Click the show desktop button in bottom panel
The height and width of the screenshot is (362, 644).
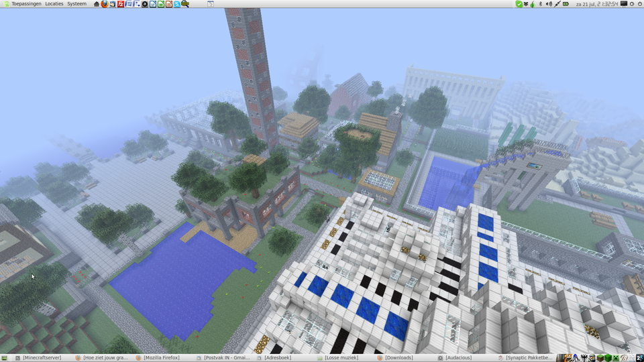click(5, 358)
